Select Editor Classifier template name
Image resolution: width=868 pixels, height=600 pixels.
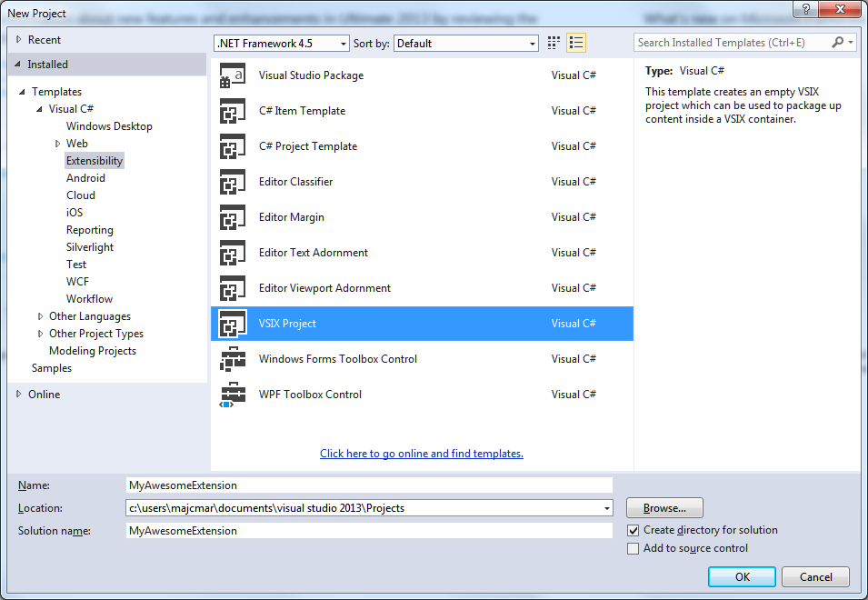click(295, 182)
